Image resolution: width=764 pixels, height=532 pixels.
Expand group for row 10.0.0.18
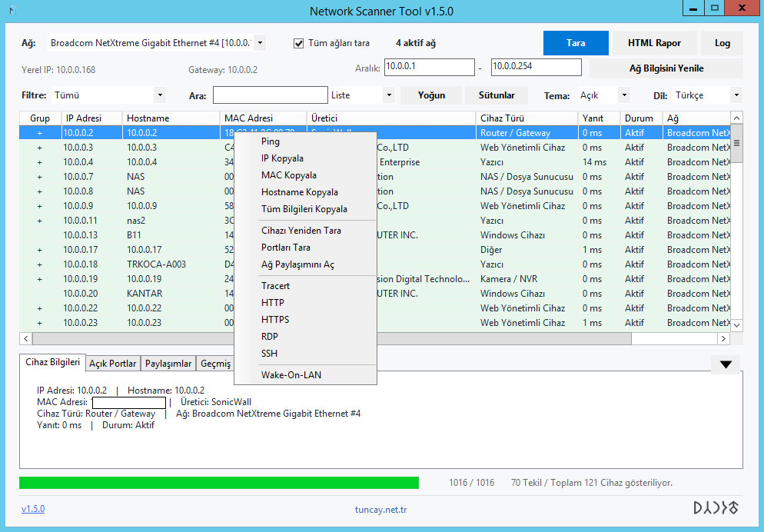40,264
